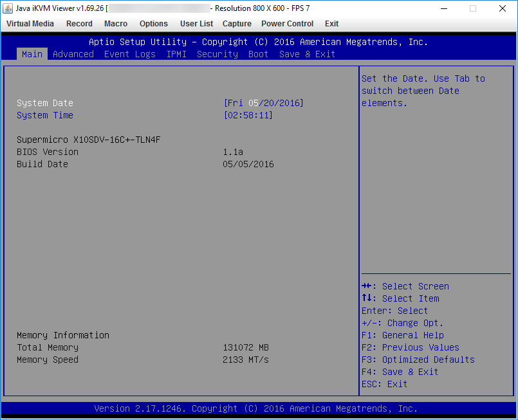Viewport: 518px width, 420px height.
Task: Open the Record menu
Action: (x=79, y=24)
